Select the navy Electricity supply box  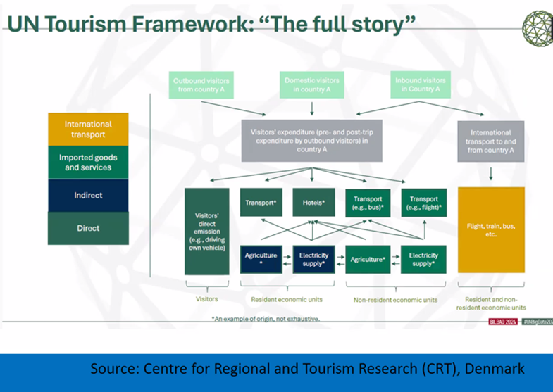point(313,259)
